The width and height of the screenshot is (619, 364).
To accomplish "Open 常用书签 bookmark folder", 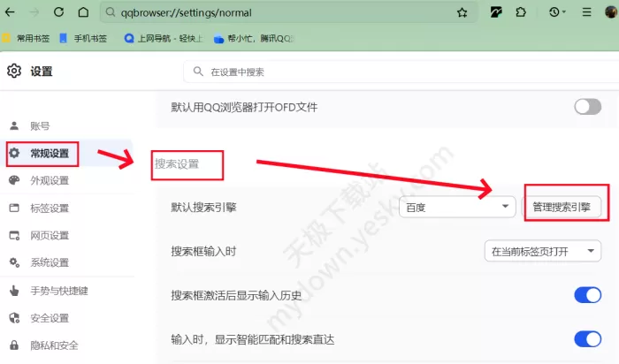I will pos(26,38).
